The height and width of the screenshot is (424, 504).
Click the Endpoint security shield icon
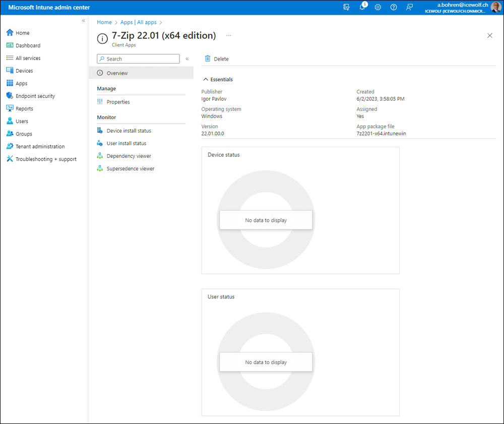click(x=10, y=95)
